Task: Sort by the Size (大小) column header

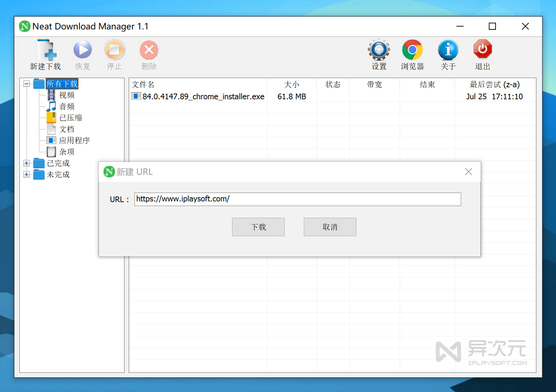Action: pyautogui.click(x=291, y=85)
